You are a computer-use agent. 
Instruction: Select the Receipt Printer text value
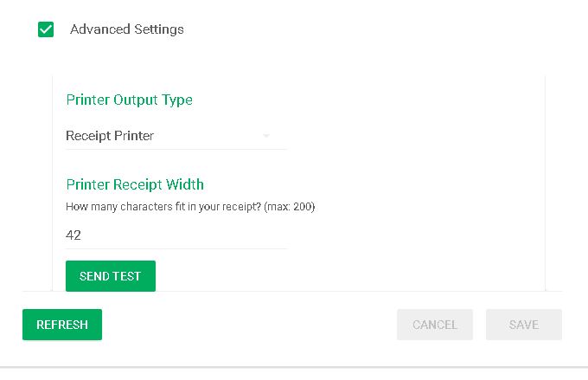pos(110,136)
